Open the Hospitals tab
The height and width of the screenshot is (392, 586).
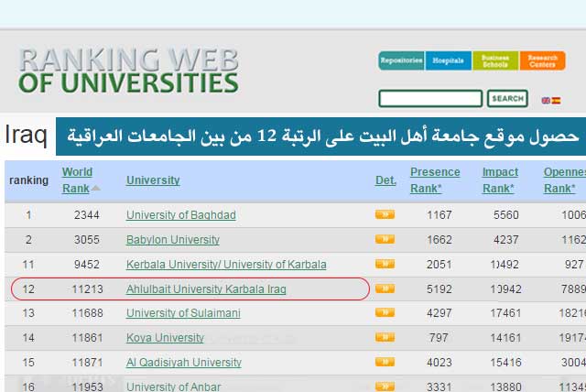point(448,60)
